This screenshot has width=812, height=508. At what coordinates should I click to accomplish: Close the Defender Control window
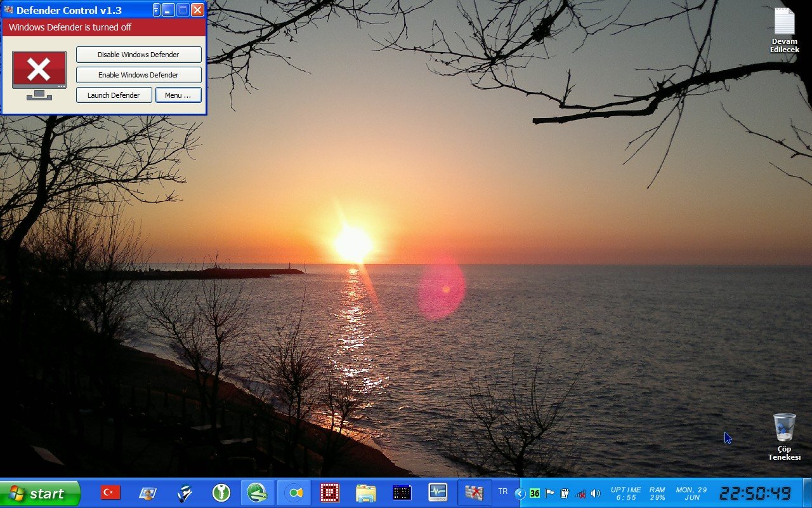click(197, 10)
